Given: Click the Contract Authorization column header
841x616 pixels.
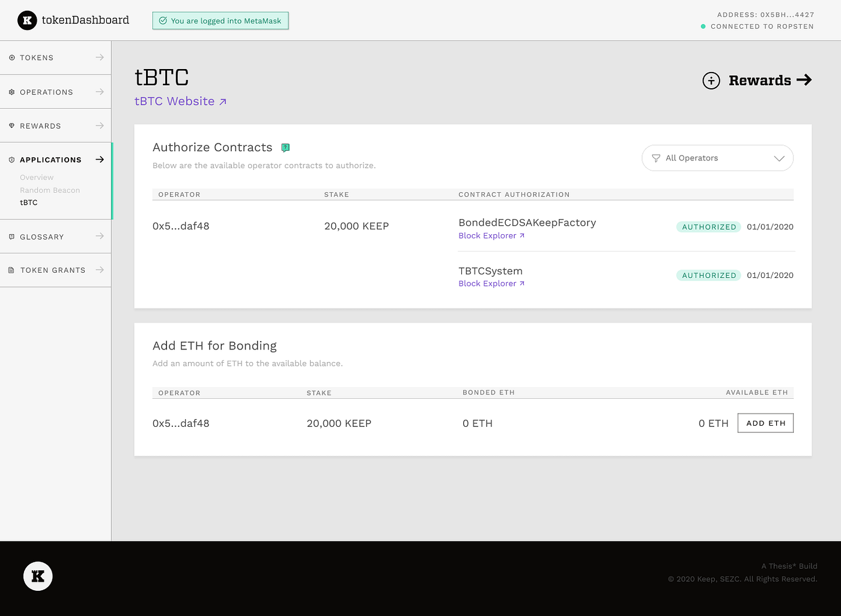Looking at the screenshot, I should coord(514,195).
